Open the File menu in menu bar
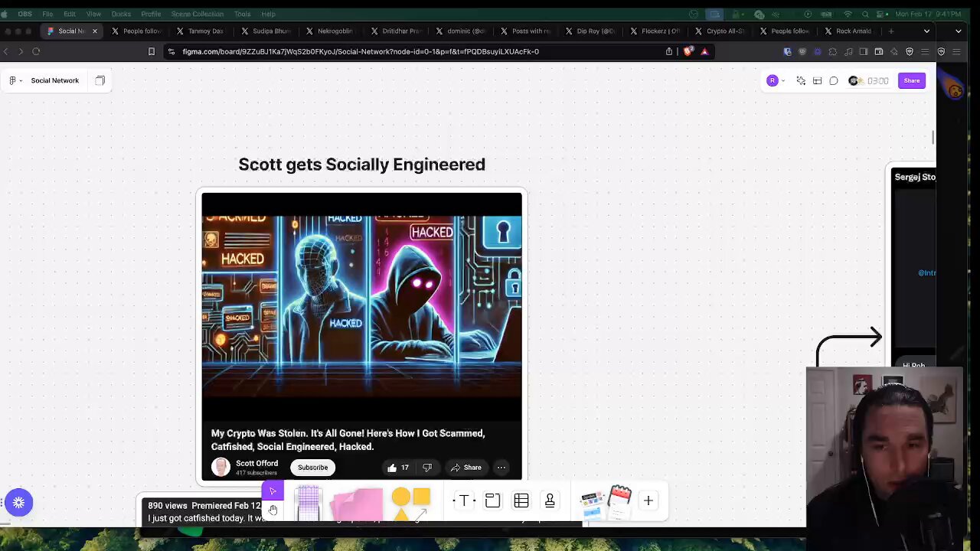The image size is (980, 551). [x=47, y=14]
